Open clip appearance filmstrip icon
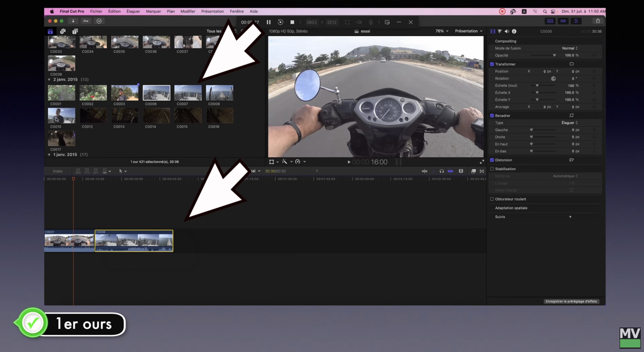The height and width of the screenshot is (352, 644). (x=461, y=171)
